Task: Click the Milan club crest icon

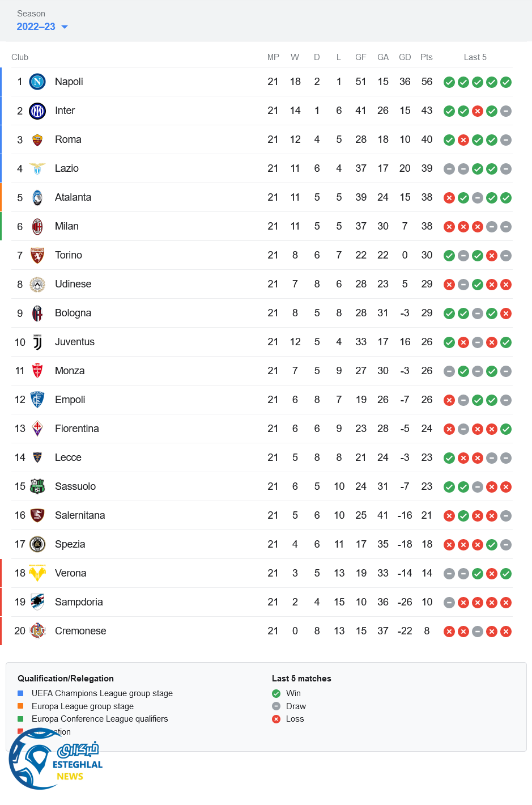Action: (x=37, y=226)
